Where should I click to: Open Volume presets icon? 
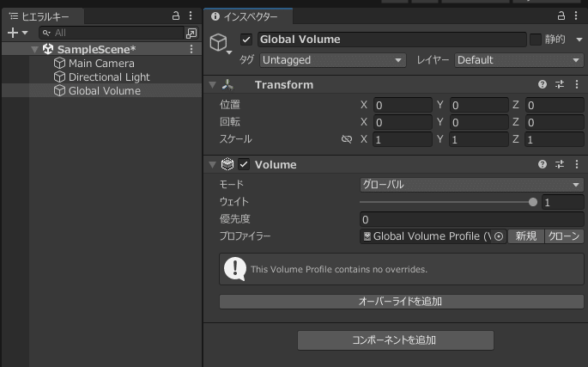tap(560, 164)
